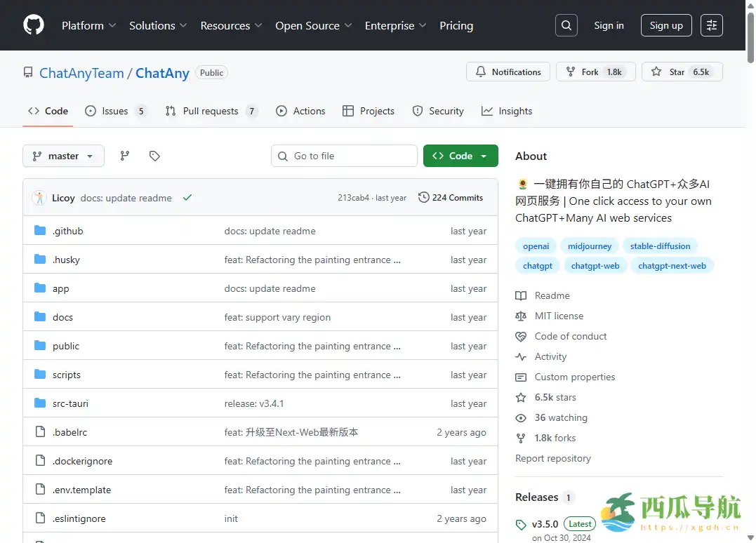Click the GitHub logo in header
The width and height of the screenshot is (756, 543).
click(x=34, y=25)
